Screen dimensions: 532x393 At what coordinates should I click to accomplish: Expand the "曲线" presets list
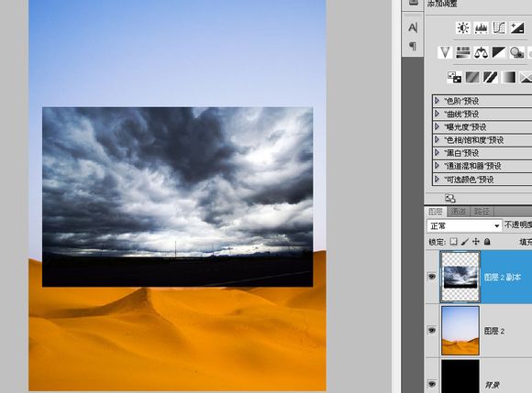437,114
